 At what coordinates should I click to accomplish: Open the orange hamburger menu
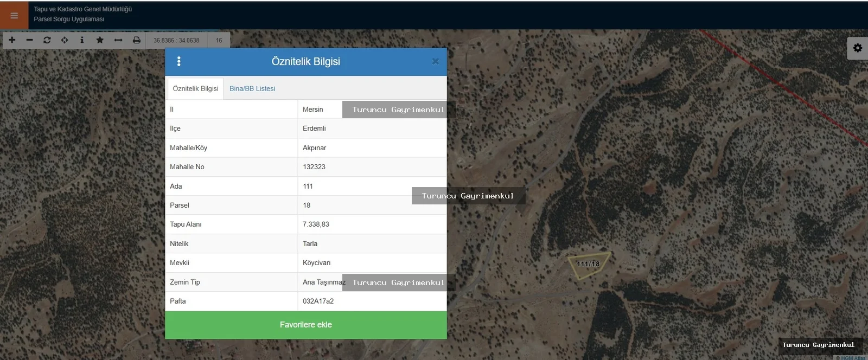[x=14, y=15]
